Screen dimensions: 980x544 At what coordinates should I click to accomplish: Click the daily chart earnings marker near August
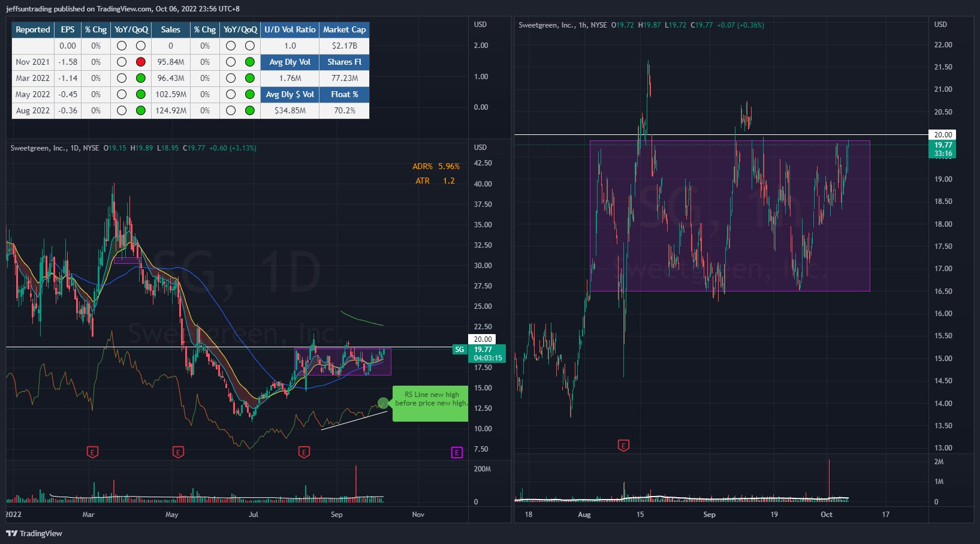pos(304,452)
